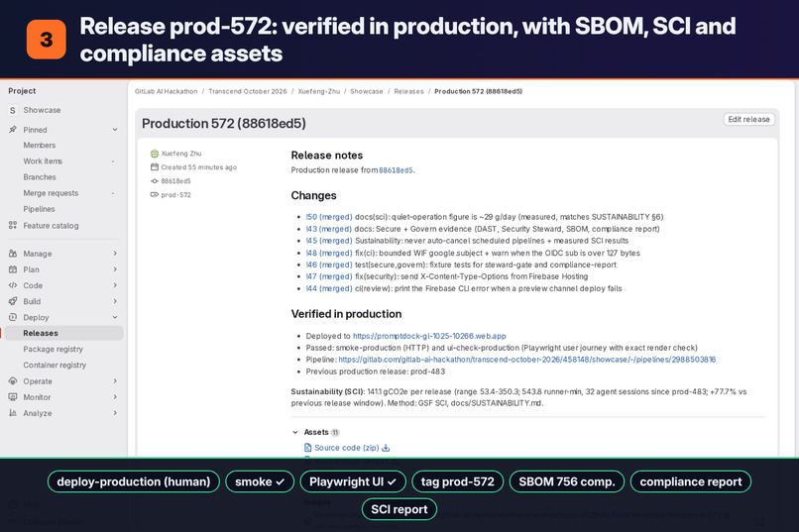799x532 pixels.
Task: Open the Showcase project avatar
Action: click(x=13, y=110)
